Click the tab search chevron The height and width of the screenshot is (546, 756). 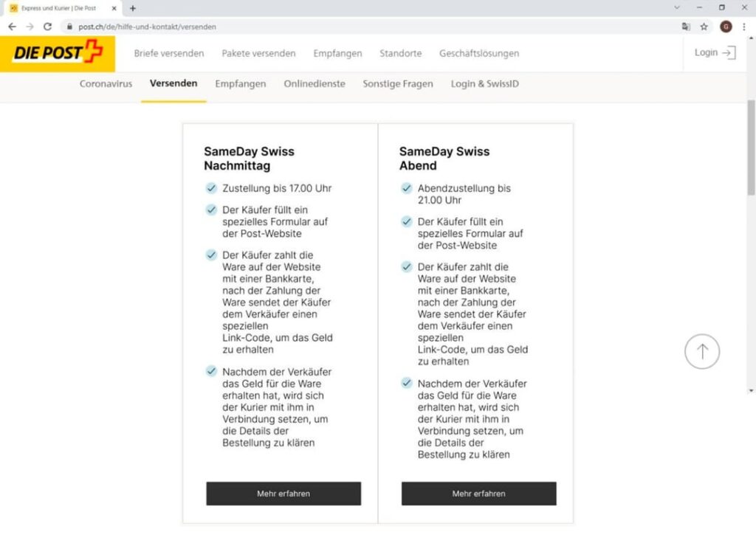[x=677, y=7]
